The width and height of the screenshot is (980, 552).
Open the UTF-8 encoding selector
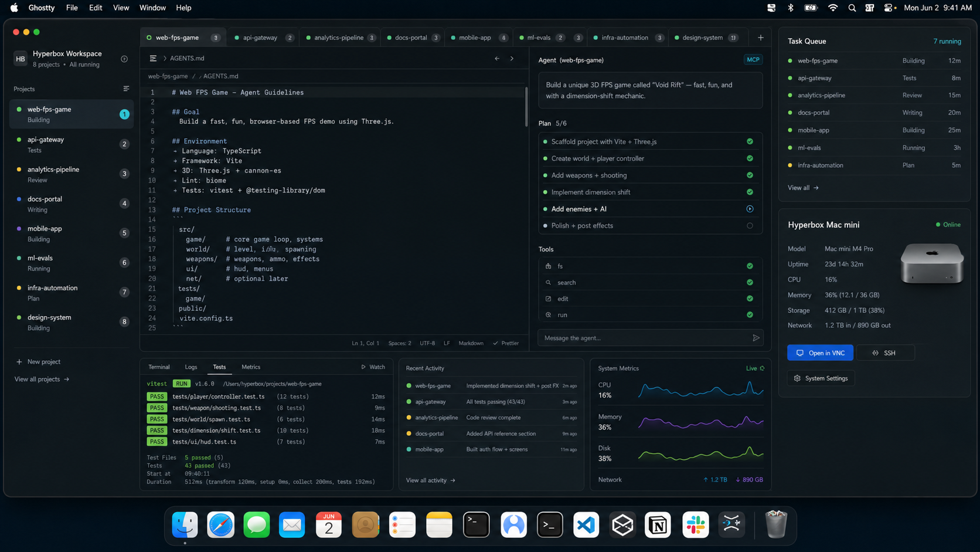click(x=427, y=343)
